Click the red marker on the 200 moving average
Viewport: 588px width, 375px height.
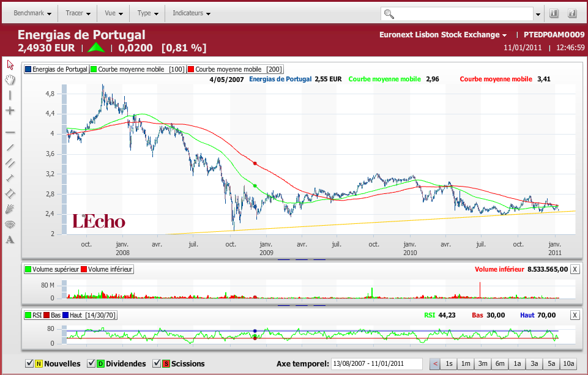(255, 163)
